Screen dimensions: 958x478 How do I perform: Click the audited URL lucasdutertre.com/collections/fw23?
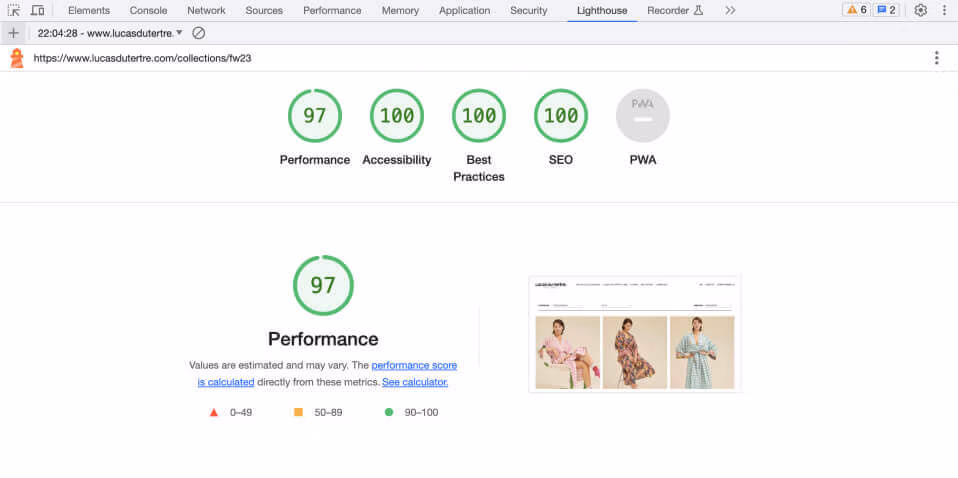[x=142, y=58]
